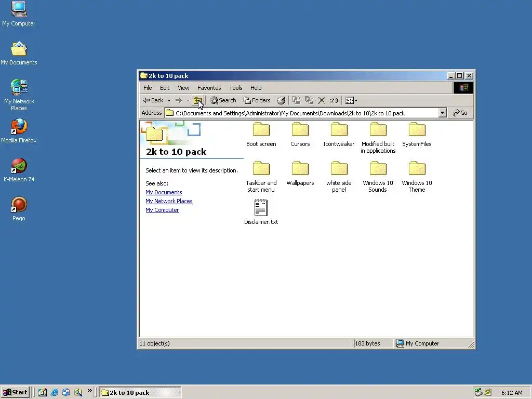Open the Tools menu
This screenshot has height=399, width=532.
(236, 88)
